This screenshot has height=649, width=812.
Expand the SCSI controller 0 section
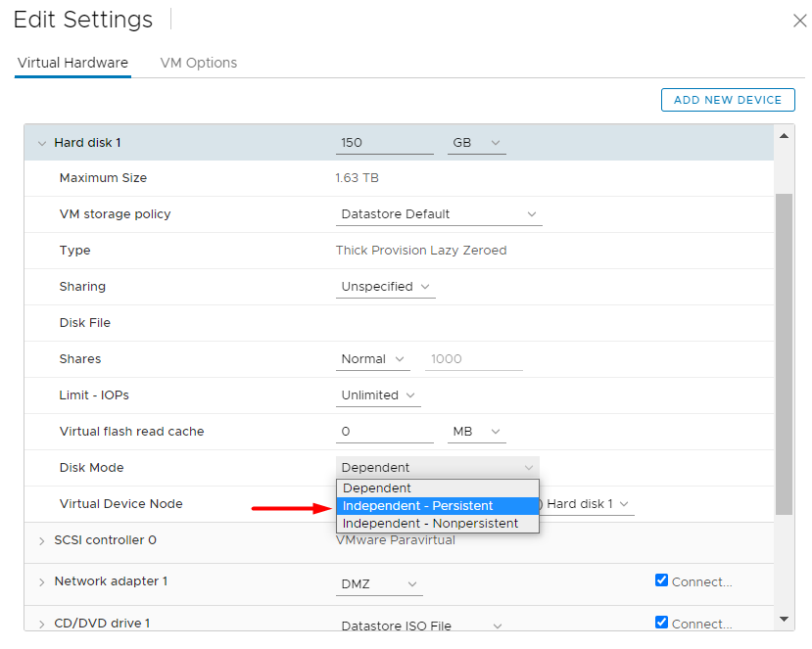[x=42, y=540]
